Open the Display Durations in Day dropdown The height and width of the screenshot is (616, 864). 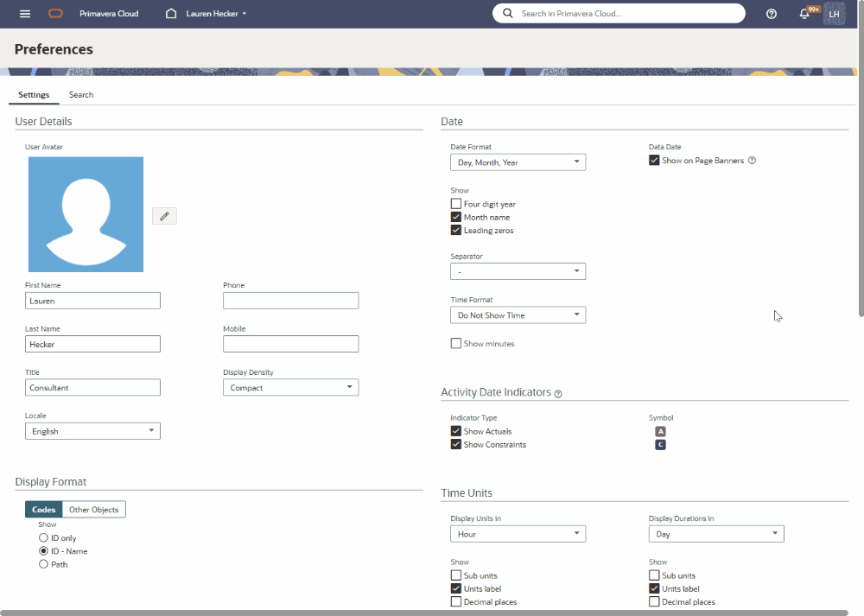(716, 534)
